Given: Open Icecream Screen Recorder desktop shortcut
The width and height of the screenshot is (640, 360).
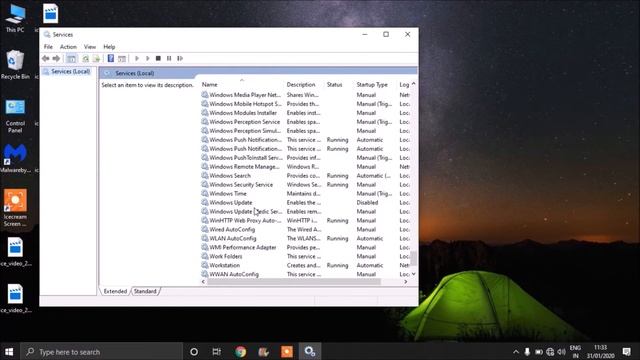Looking at the screenshot, I should (x=15, y=208).
